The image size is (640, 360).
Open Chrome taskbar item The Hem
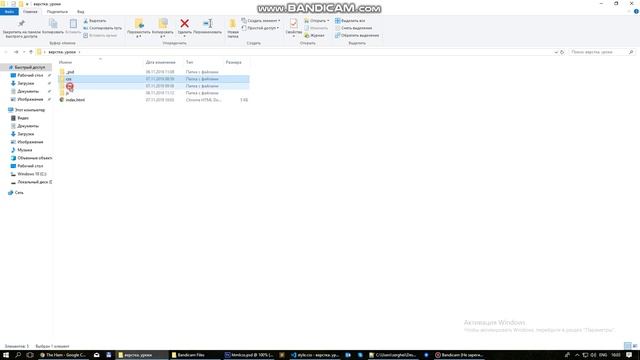pyautogui.click(x=63, y=355)
